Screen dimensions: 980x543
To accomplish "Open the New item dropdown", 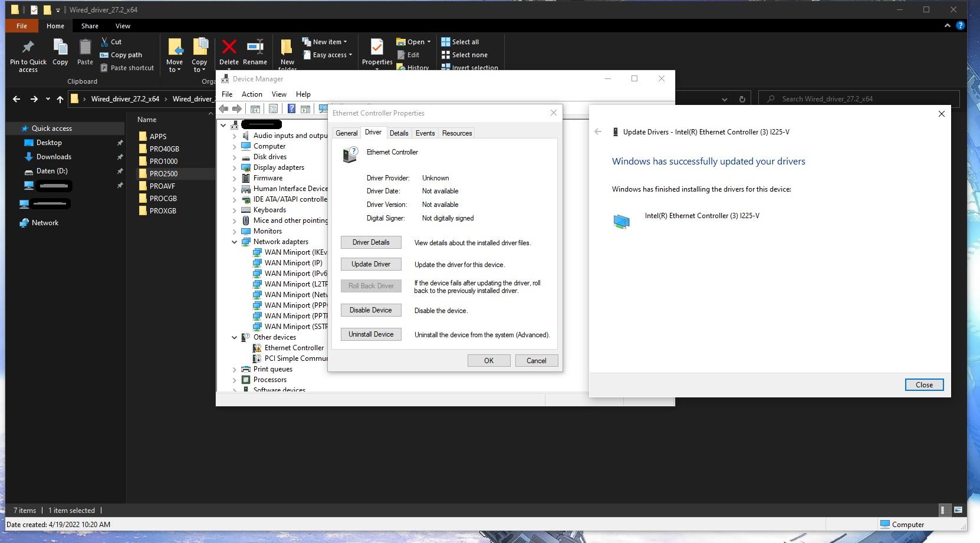I will [x=325, y=42].
